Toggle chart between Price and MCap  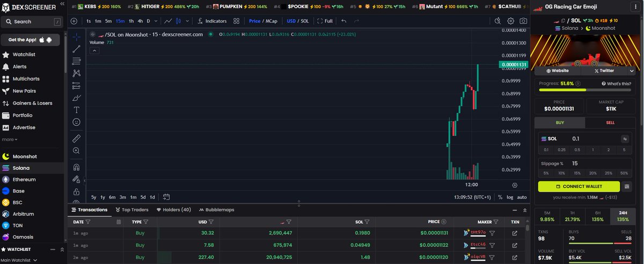tap(262, 21)
